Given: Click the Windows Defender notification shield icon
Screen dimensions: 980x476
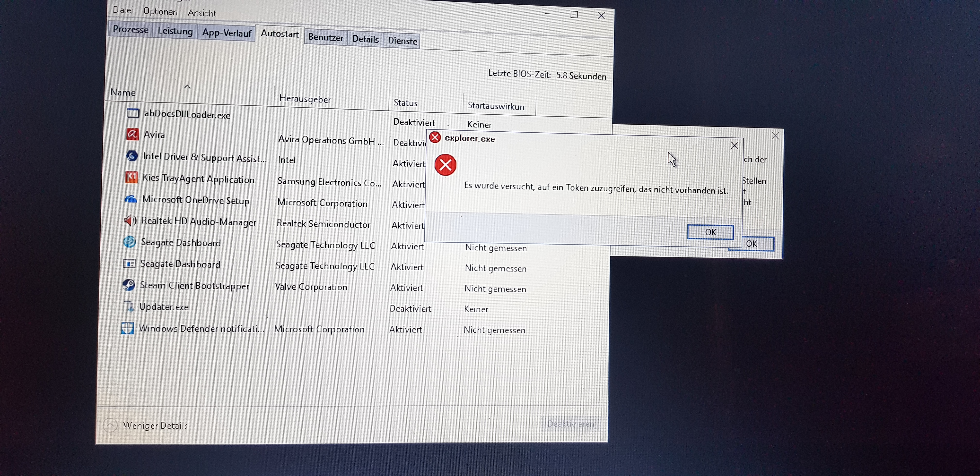Looking at the screenshot, I should pos(127,328).
